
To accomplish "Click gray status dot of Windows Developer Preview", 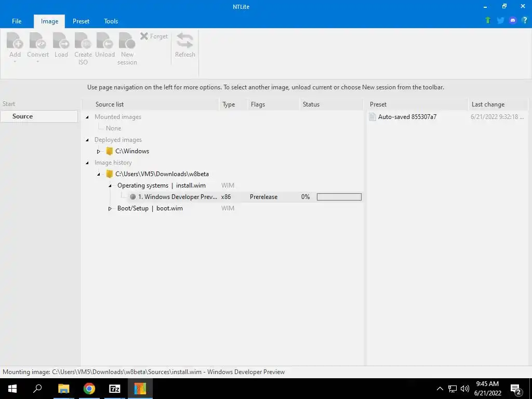I will (133, 197).
